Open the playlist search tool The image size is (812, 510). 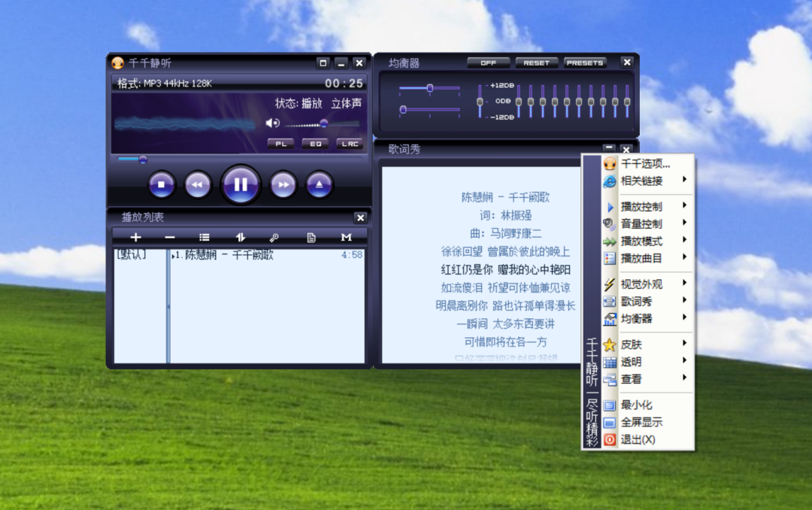(274, 237)
